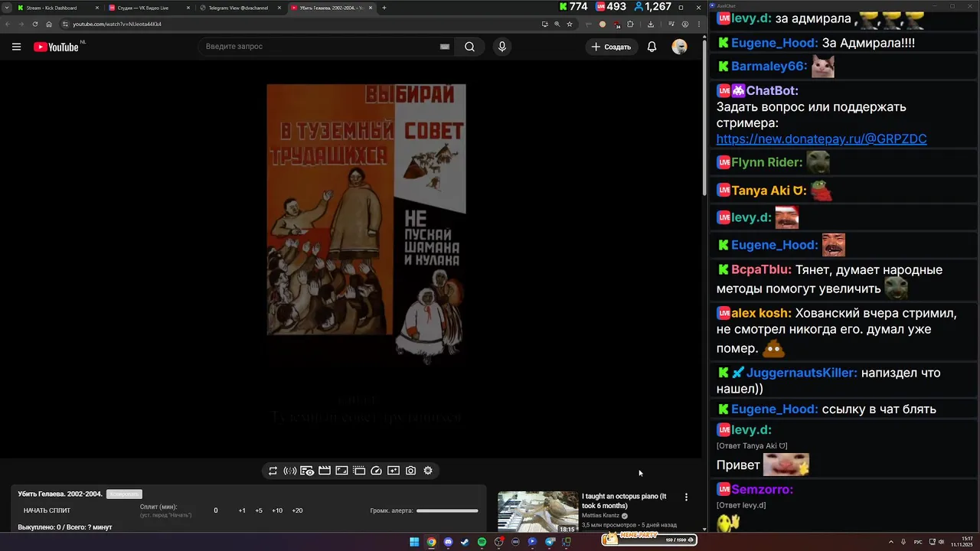
Task: Open the Chrome downloads icon
Action: 651,24
